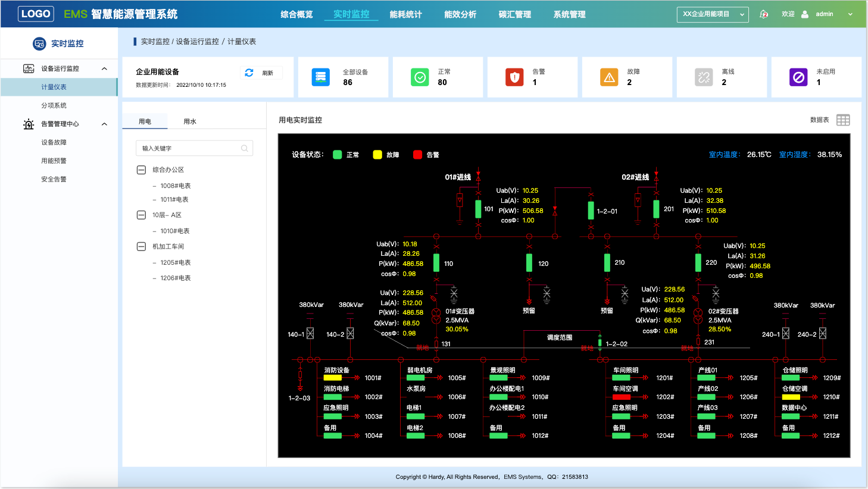Click the 正常 green checkmark icon

(x=420, y=77)
